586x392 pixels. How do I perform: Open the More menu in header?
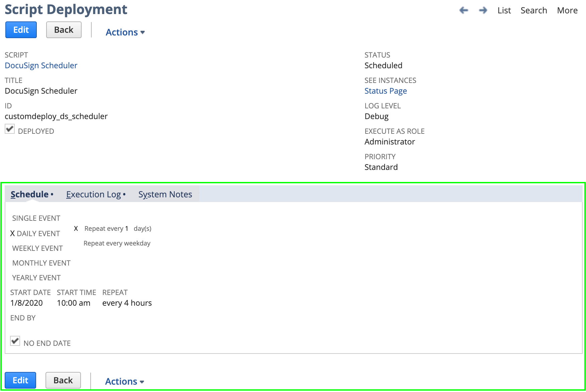coord(567,10)
